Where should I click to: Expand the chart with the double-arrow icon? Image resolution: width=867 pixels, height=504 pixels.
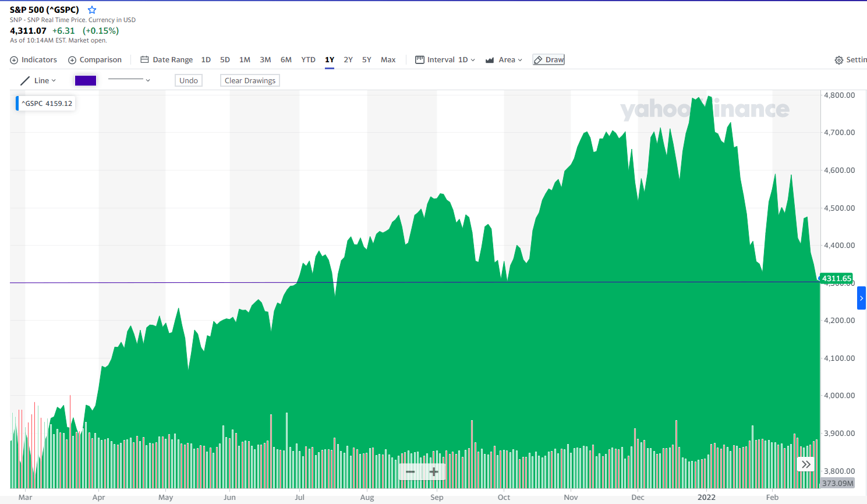pos(806,464)
